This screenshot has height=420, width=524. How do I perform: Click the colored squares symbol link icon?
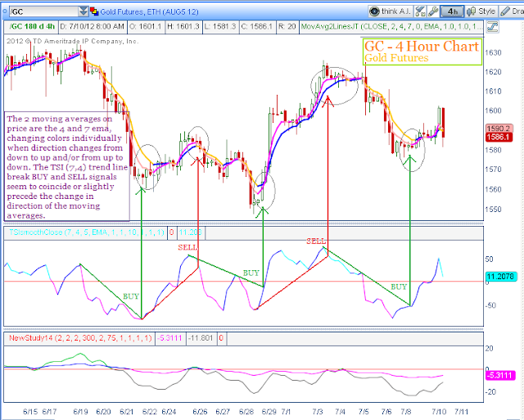pos(94,11)
